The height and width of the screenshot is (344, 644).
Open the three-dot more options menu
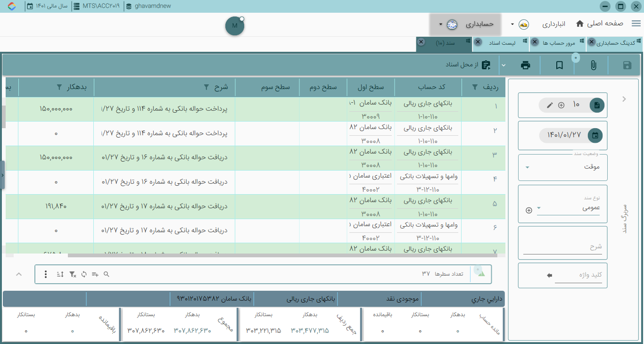tap(46, 274)
